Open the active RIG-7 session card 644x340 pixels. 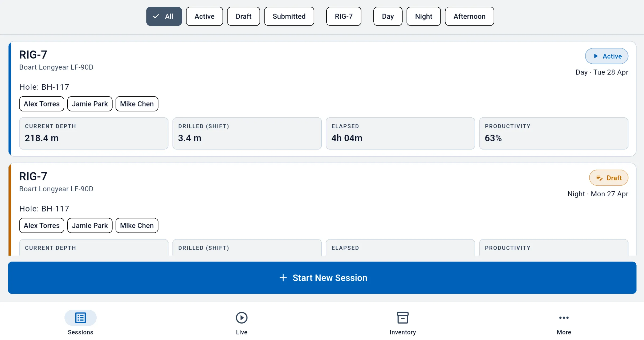[x=322, y=99]
